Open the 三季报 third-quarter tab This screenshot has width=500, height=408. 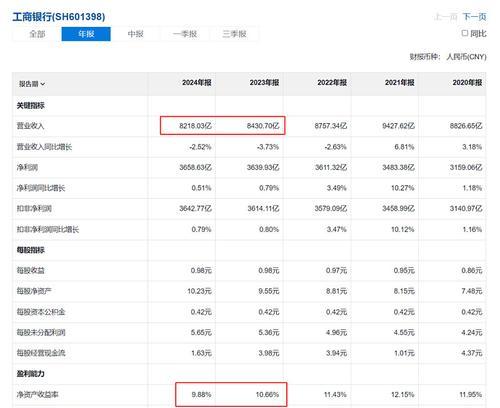tap(234, 34)
